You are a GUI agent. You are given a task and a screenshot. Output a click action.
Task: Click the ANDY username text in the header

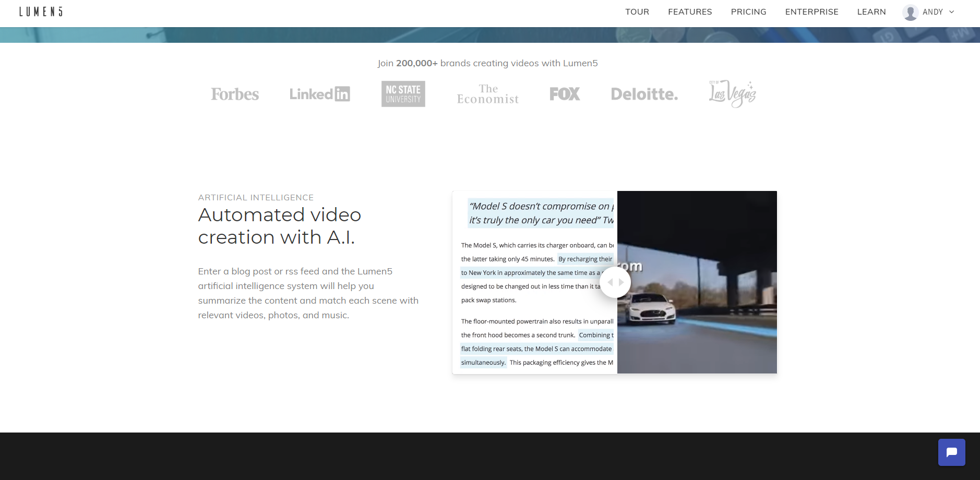tap(933, 12)
